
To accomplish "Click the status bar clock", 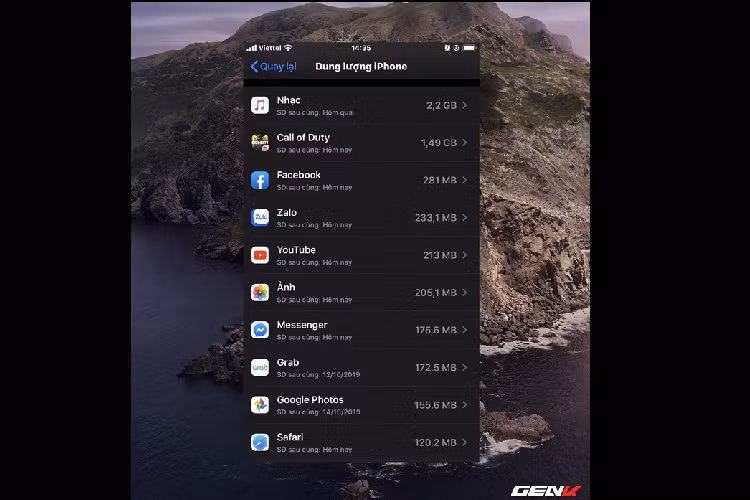I will [361, 48].
